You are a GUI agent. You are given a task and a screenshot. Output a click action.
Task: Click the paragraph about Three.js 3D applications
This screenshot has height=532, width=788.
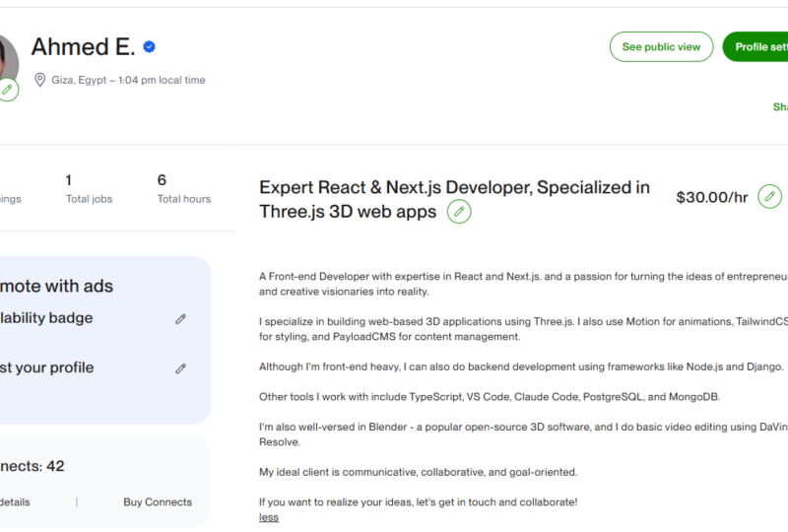click(x=523, y=329)
